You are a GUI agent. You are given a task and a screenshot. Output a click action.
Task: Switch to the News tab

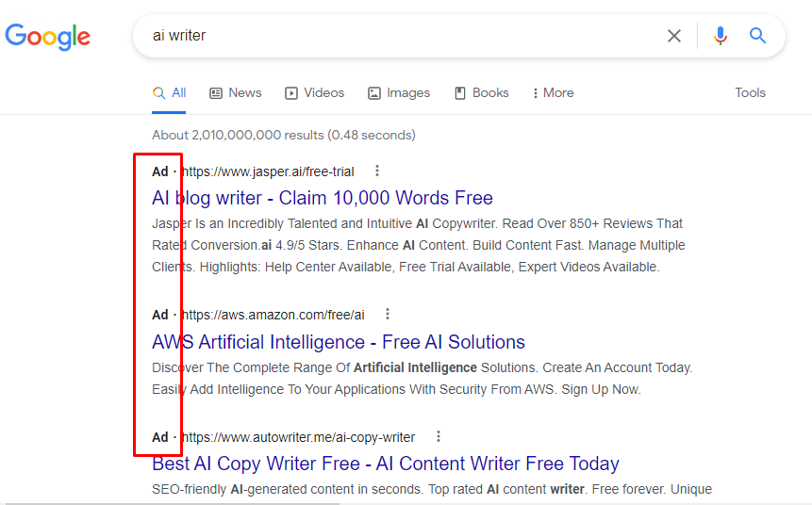(x=236, y=92)
